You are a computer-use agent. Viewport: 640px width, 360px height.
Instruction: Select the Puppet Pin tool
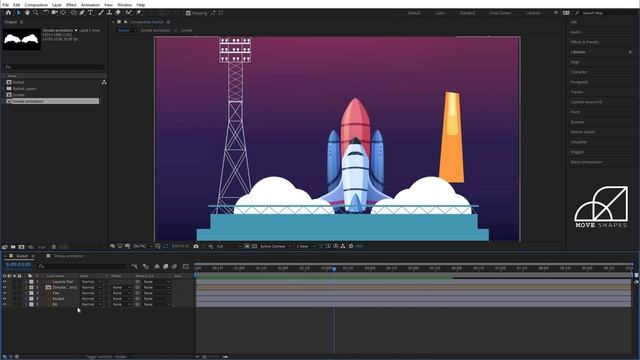click(x=138, y=13)
